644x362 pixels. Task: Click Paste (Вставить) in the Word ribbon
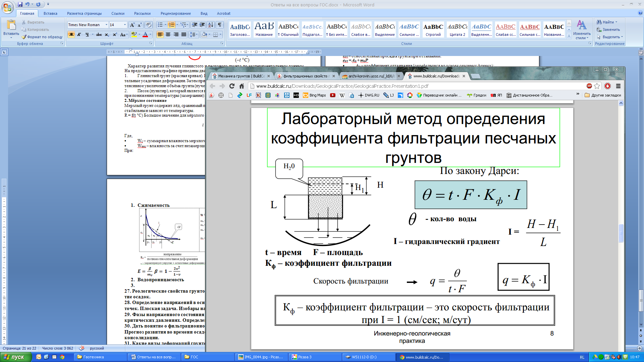pyautogui.click(x=11, y=29)
